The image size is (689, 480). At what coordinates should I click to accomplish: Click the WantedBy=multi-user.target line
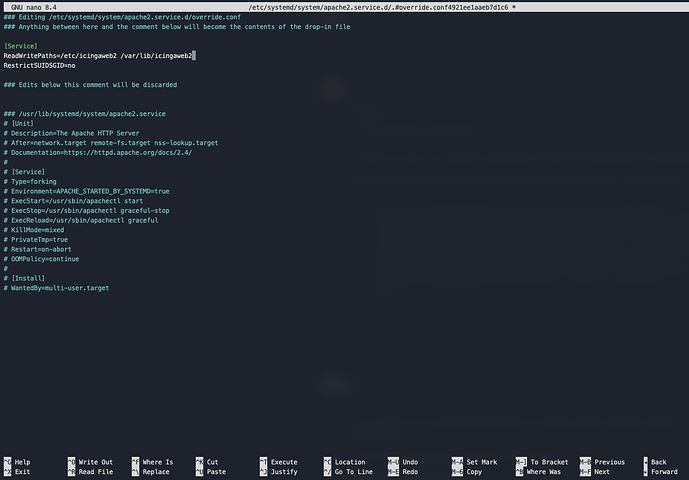pos(56,287)
